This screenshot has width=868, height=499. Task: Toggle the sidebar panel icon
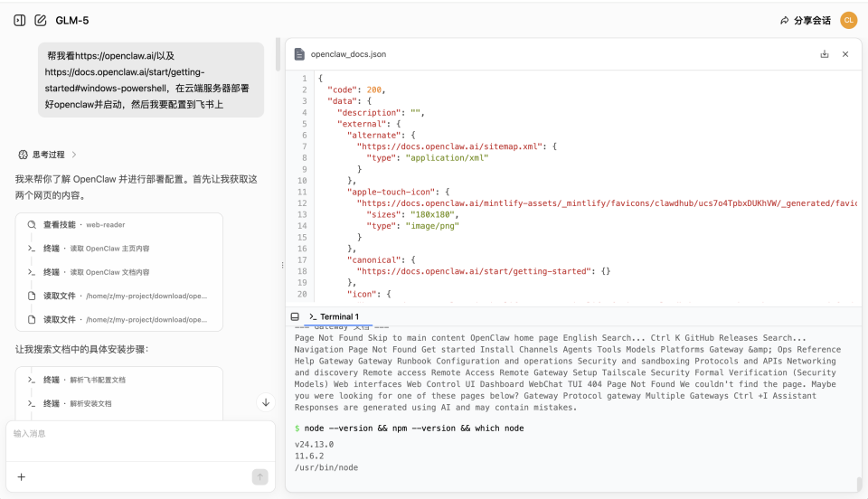click(x=19, y=21)
